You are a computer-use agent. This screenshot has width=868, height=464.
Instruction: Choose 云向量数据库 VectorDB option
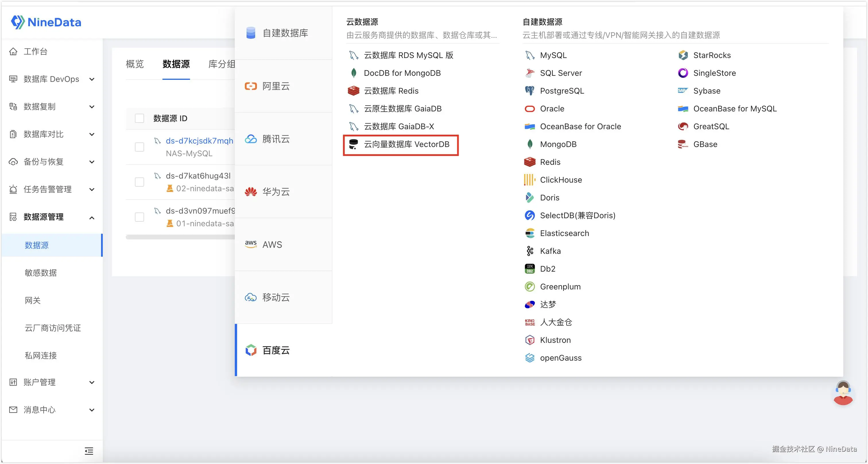point(406,144)
